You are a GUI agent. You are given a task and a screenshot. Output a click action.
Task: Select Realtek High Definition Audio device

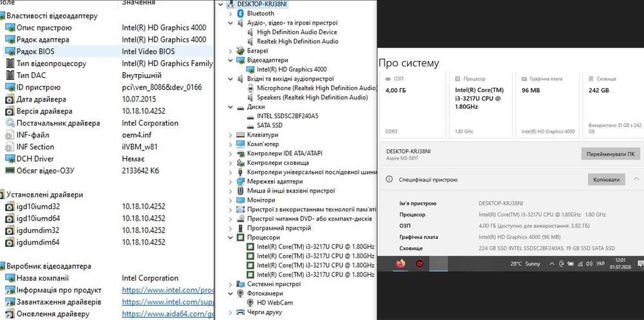tap(298, 41)
